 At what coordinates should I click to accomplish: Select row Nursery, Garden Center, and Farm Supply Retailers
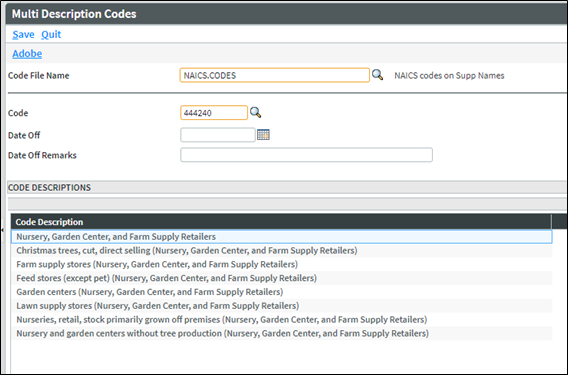coord(282,237)
